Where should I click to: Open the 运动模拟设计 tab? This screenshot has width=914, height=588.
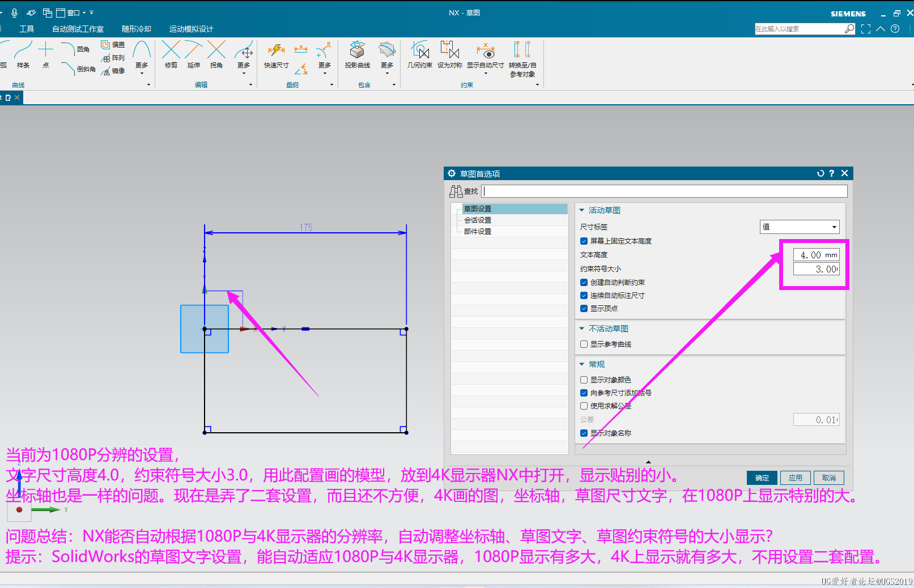[x=192, y=29]
